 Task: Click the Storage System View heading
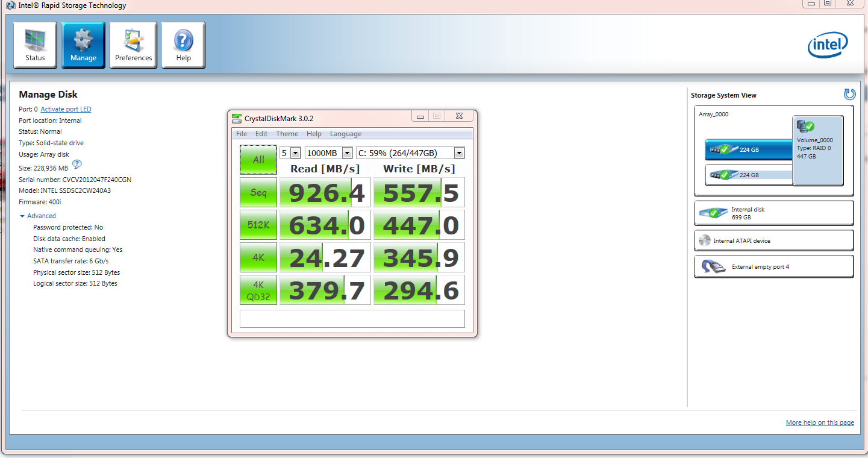pos(723,95)
